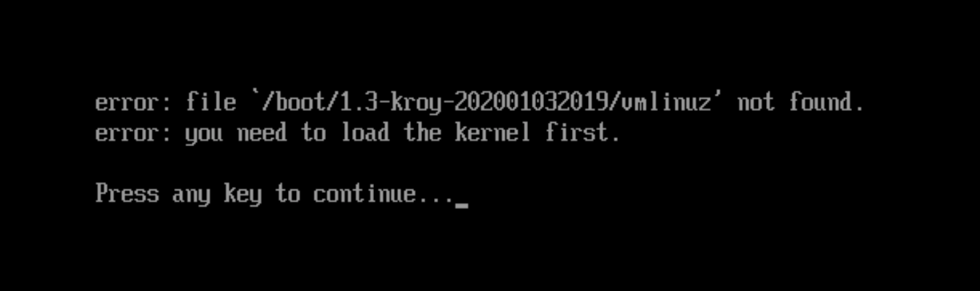Click the first line's 'error:' label
Viewport: 980px width, 291px height.
coord(133,103)
